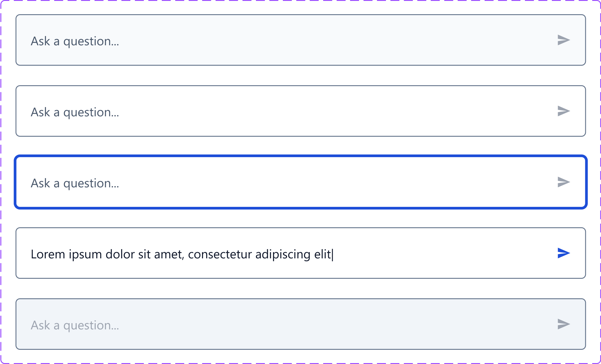Place cursor on the word "Lorem"
Image resolution: width=601 pixels, height=364 pixels.
pyautogui.click(x=48, y=254)
